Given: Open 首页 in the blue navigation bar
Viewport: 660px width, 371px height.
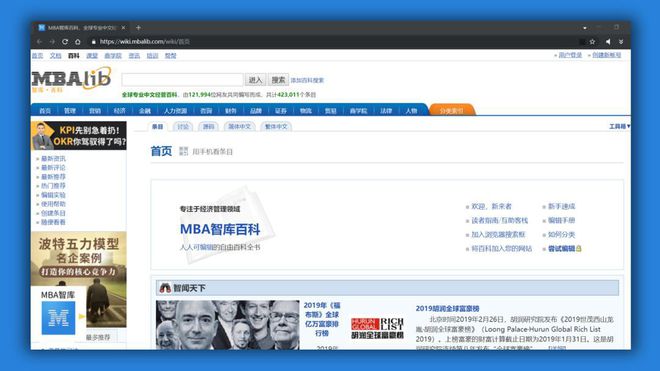Looking at the screenshot, I should (x=45, y=111).
